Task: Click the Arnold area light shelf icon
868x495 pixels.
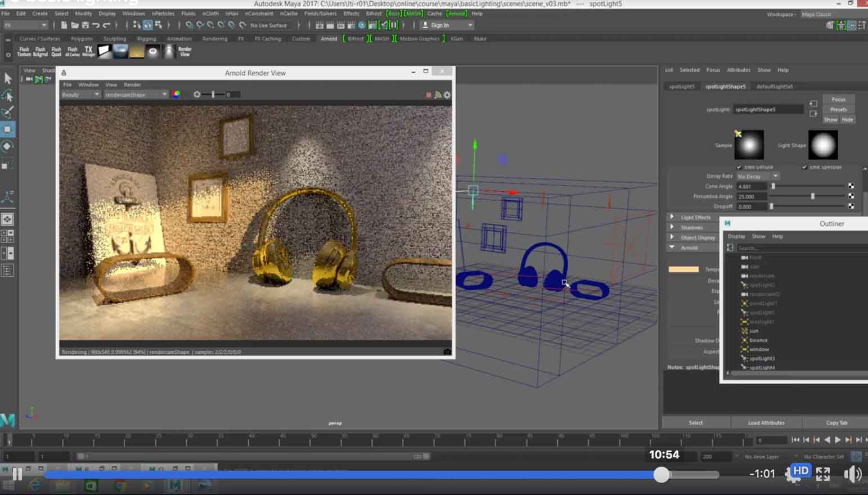Action: click(105, 52)
